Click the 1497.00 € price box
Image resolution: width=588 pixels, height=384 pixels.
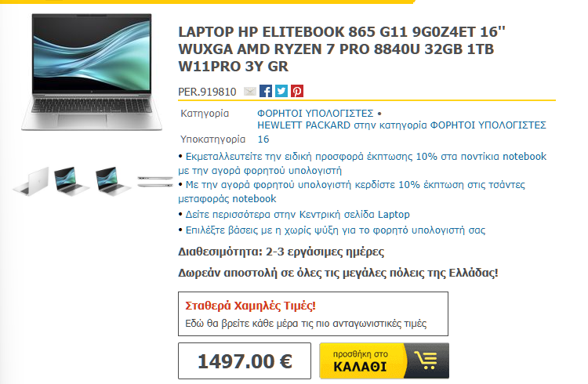click(245, 360)
